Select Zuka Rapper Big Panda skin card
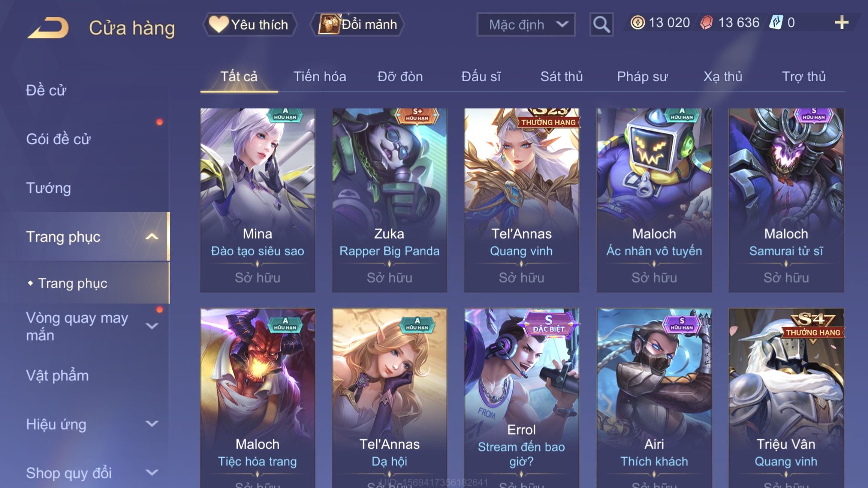 [x=389, y=200]
